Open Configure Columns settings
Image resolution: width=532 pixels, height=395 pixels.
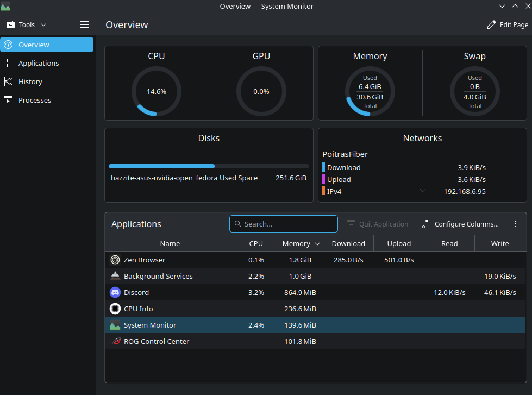pyautogui.click(x=460, y=224)
